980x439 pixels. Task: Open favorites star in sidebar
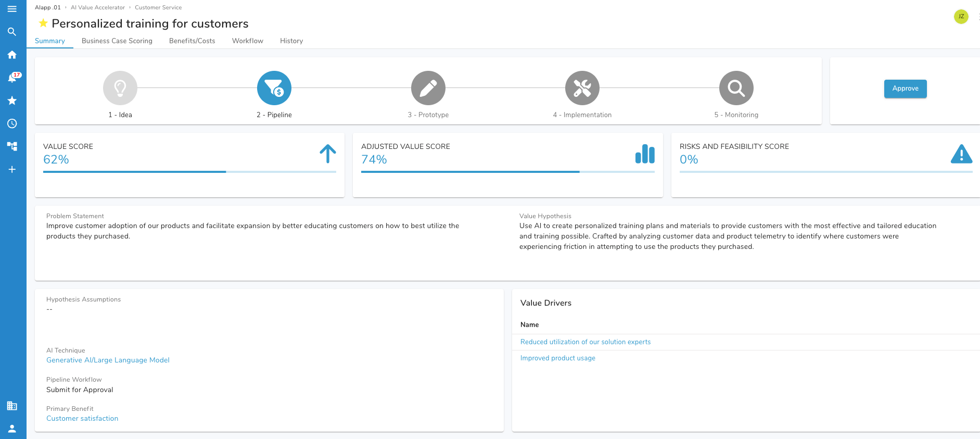[x=12, y=101]
